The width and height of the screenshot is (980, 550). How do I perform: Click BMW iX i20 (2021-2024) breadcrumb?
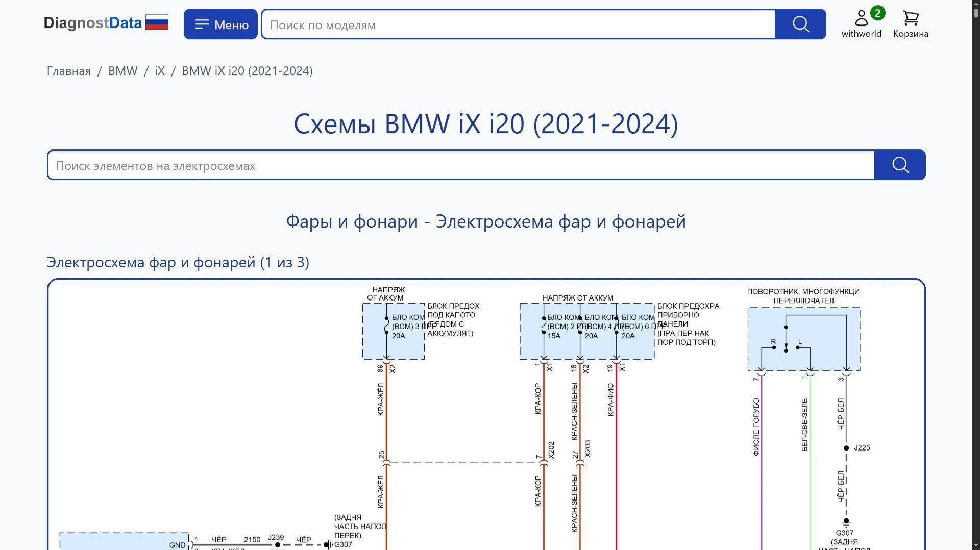coord(248,71)
